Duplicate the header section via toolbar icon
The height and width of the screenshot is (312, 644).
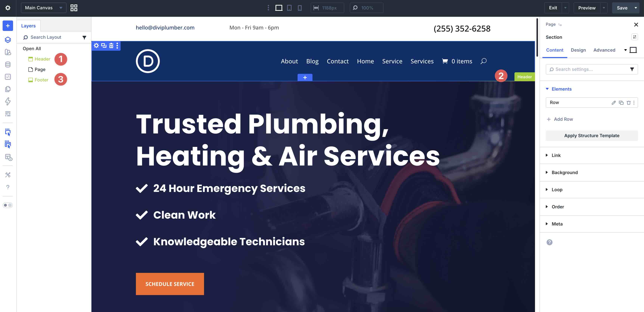[x=104, y=46]
